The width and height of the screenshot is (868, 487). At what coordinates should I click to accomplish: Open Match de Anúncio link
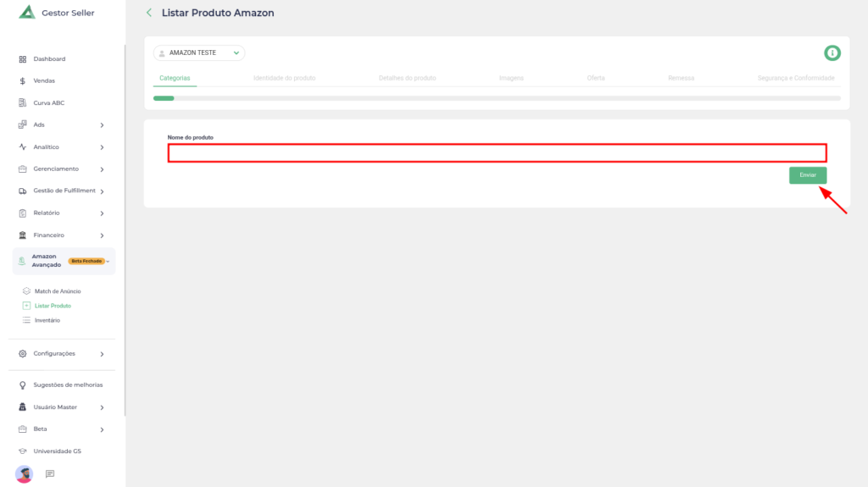(58, 291)
